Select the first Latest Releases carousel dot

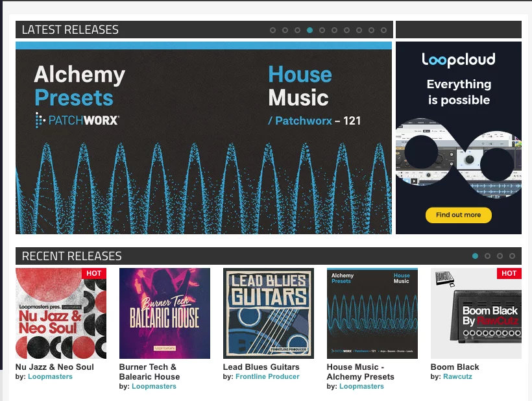click(272, 30)
